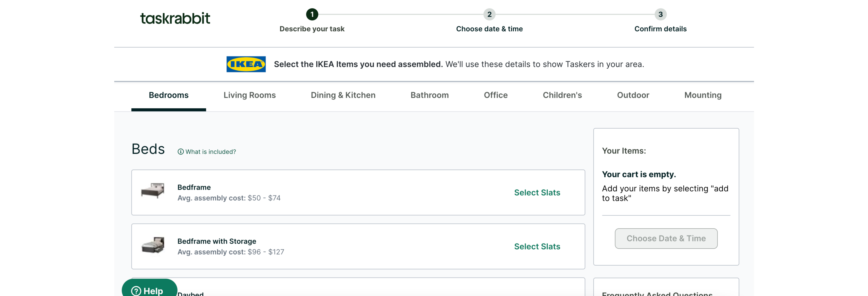Click step 3 circle in progress bar

click(661, 14)
